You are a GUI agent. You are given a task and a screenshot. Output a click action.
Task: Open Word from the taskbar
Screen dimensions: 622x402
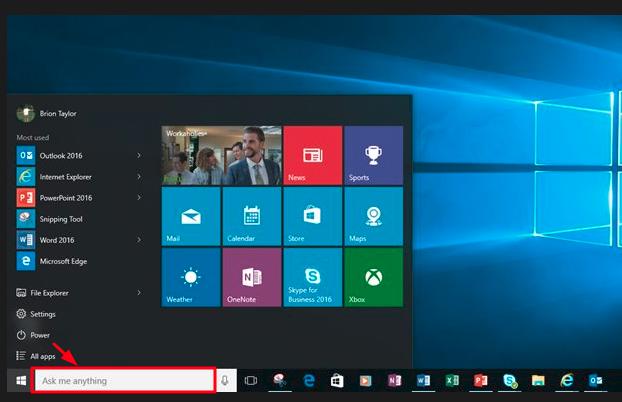pyautogui.click(x=423, y=381)
